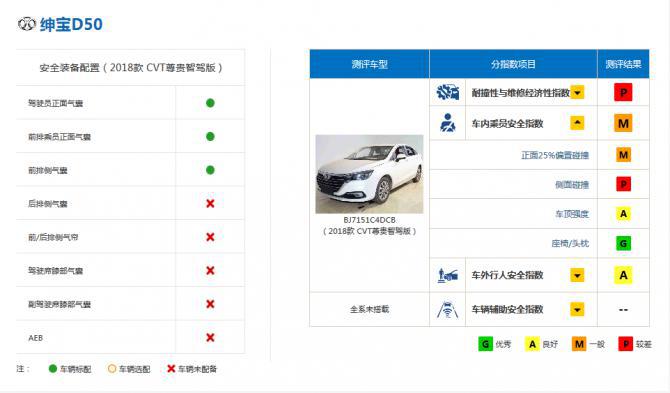Click the 测评结果 column header
670x393 pixels.
coord(623,64)
